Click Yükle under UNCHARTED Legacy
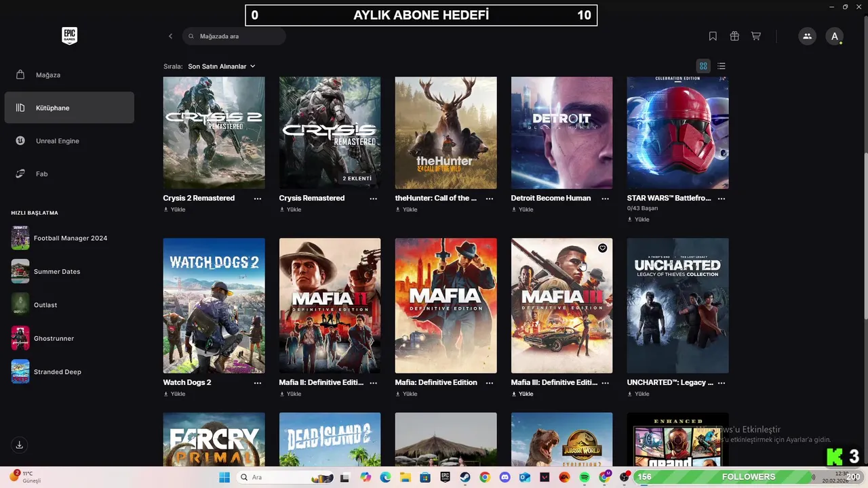Viewport: 868px width, 488px height. [x=638, y=394]
